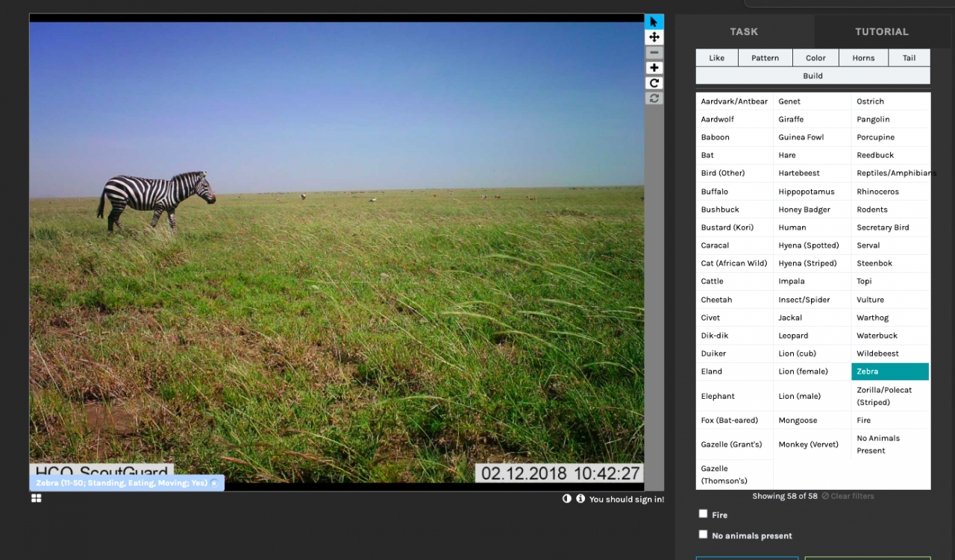Select the Impala option

tap(812, 281)
